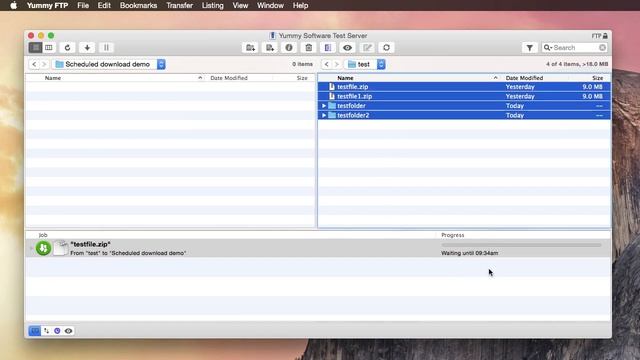
Task: Click the testfolder folder icon
Action: [332, 106]
